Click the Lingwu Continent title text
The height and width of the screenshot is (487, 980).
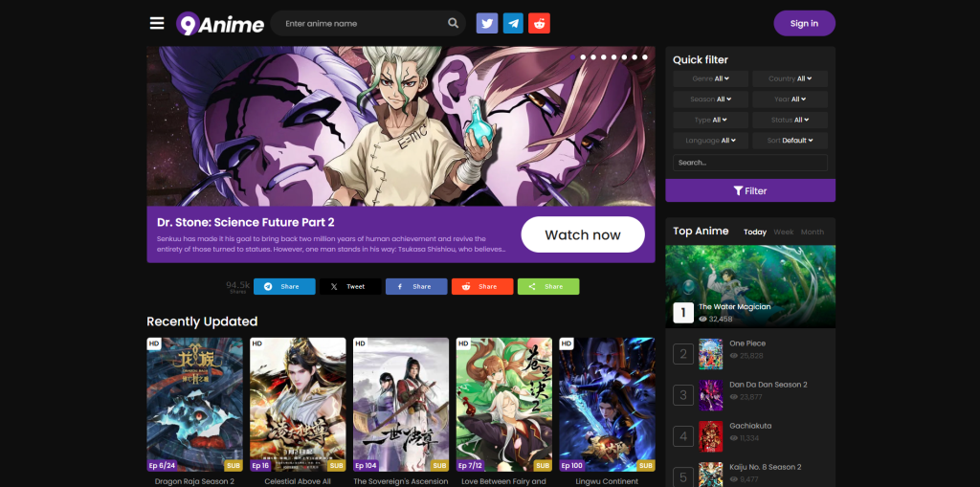(607, 481)
